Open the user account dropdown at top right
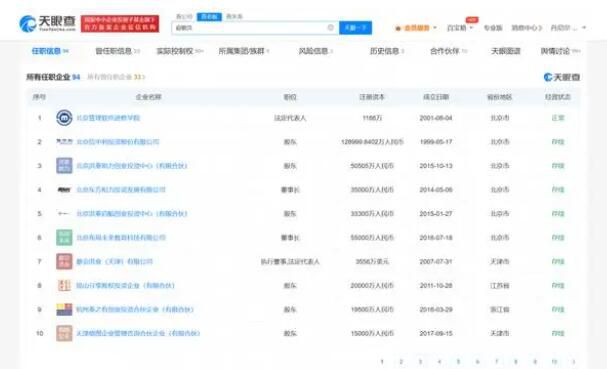Viewport: 607px width, 369px height. click(x=568, y=28)
